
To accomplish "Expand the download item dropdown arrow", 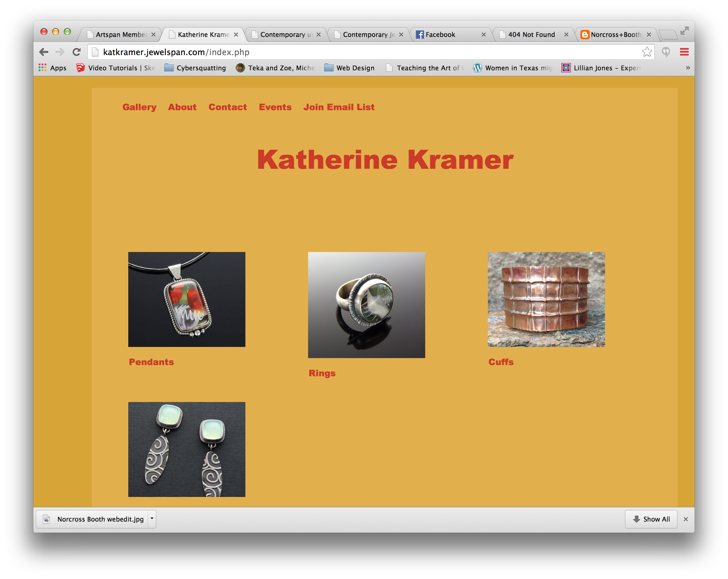I will click(x=152, y=519).
